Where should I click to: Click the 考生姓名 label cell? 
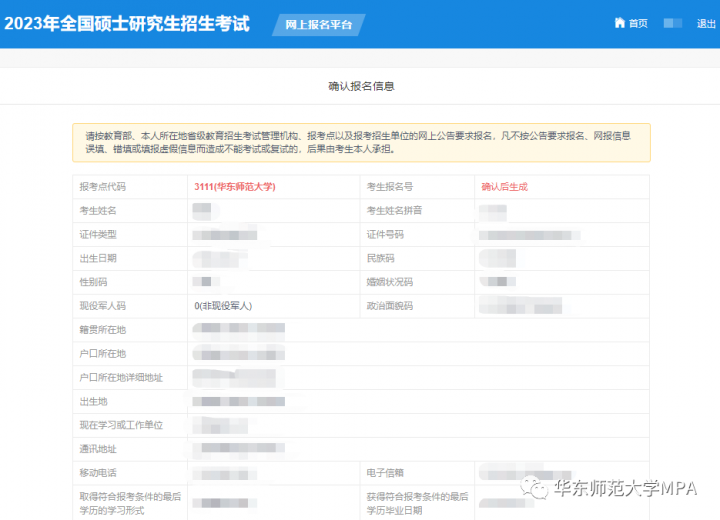point(130,210)
